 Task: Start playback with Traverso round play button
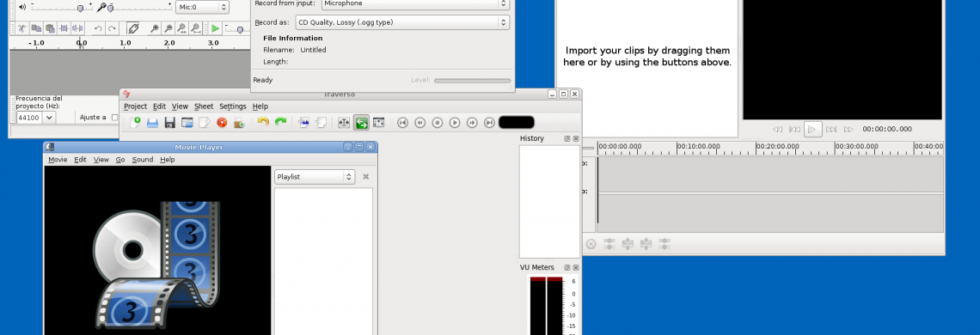(455, 123)
